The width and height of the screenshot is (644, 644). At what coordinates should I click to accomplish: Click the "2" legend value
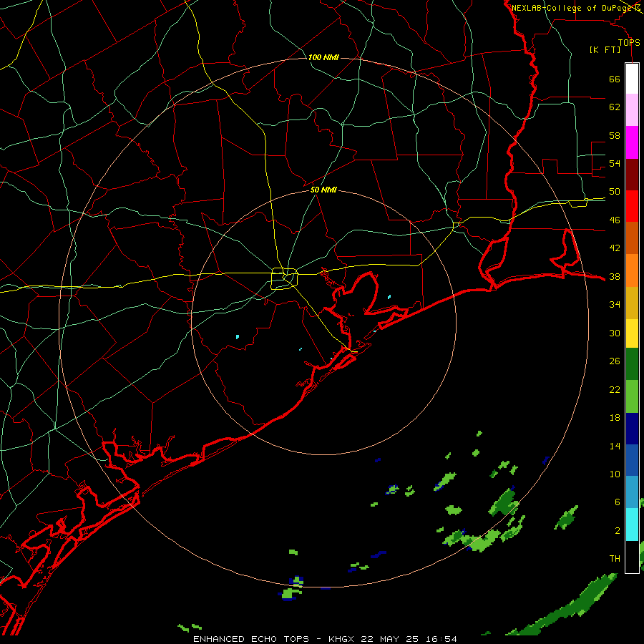(x=618, y=531)
